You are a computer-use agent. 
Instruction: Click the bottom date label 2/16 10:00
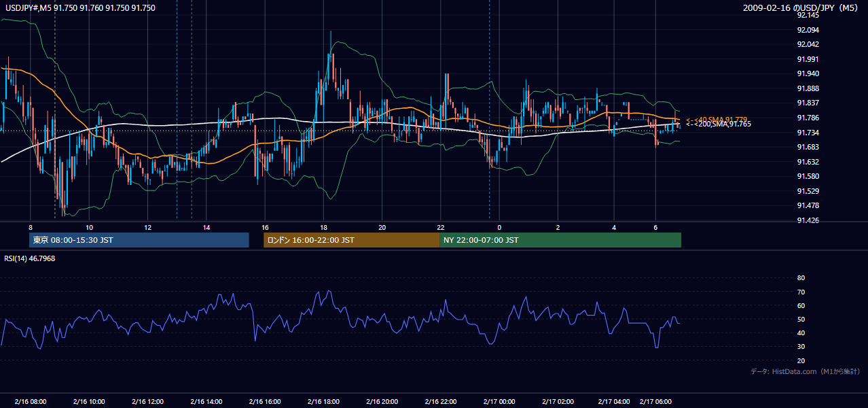point(89,401)
